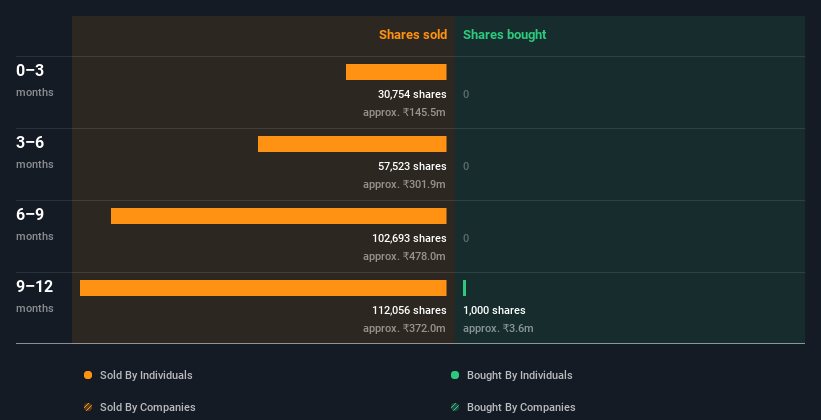Select the Shares sold column header

(412, 35)
